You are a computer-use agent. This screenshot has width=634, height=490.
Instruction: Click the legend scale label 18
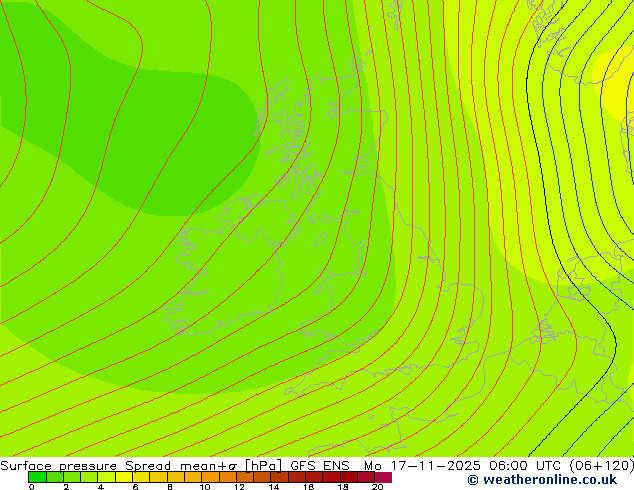[343, 487]
